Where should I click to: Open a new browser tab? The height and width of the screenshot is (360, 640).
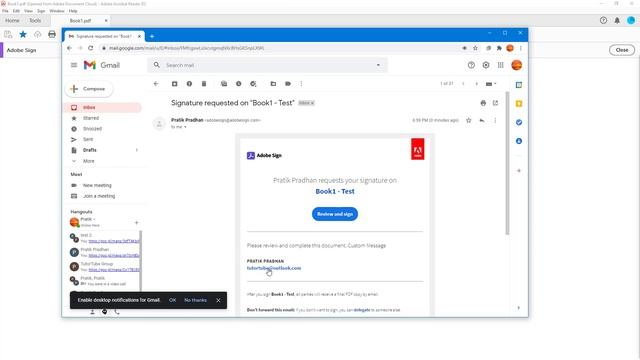[x=152, y=36]
